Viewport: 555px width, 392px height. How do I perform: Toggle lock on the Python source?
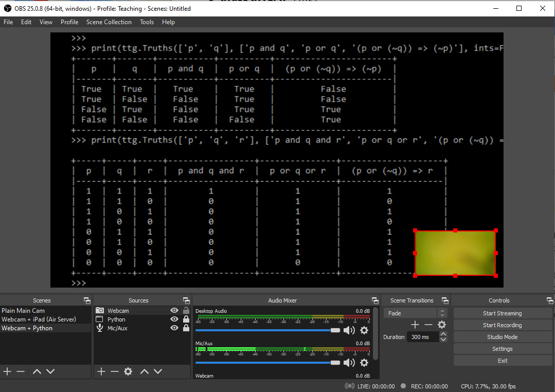186,319
